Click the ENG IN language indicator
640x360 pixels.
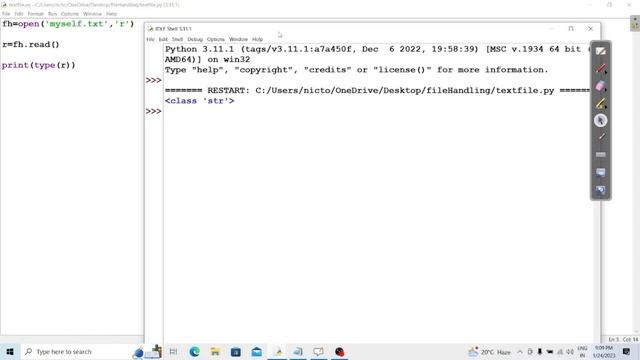tap(582, 351)
